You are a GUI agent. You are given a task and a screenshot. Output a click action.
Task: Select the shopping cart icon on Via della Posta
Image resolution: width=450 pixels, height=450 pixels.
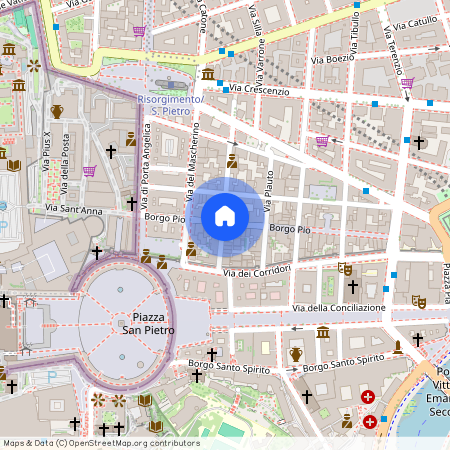(x=90, y=171)
